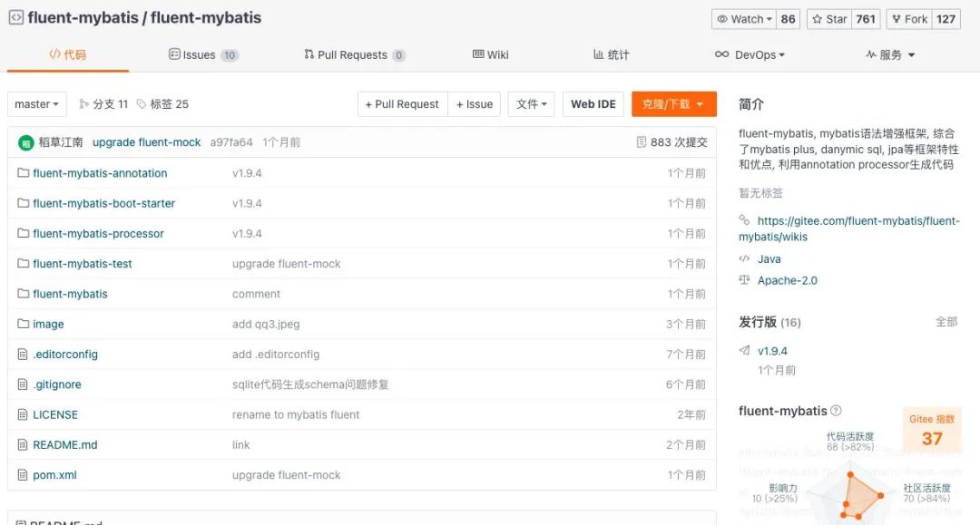Open the DevOps dropdown menu

pyautogui.click(x=750, y=55)
